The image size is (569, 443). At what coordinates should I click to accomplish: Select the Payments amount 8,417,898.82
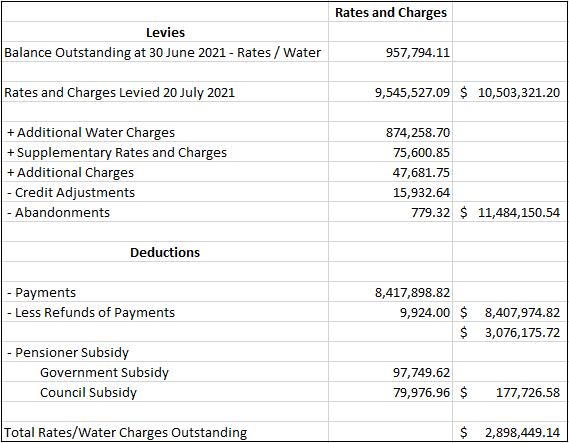click(412, 292)
